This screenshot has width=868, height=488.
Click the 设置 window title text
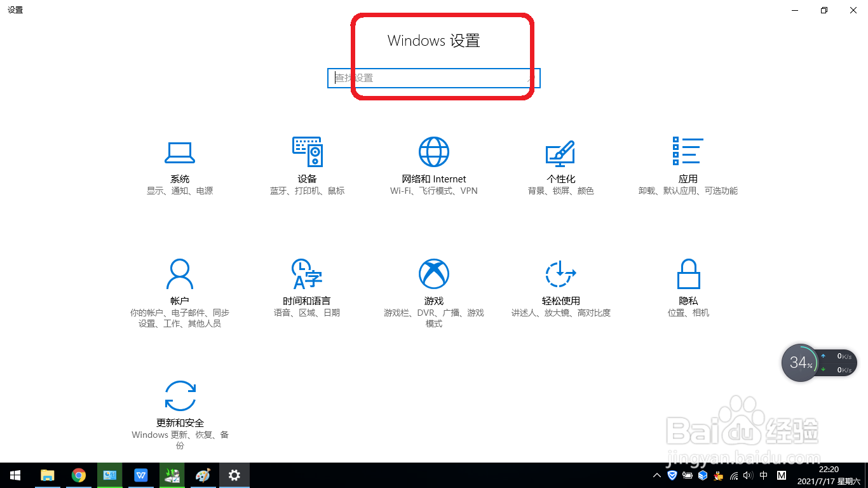coord(15,10)
